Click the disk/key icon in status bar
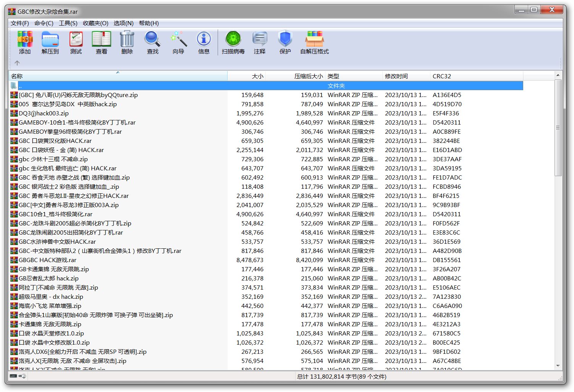Screen dimensions: 574x392 point(18,376)
